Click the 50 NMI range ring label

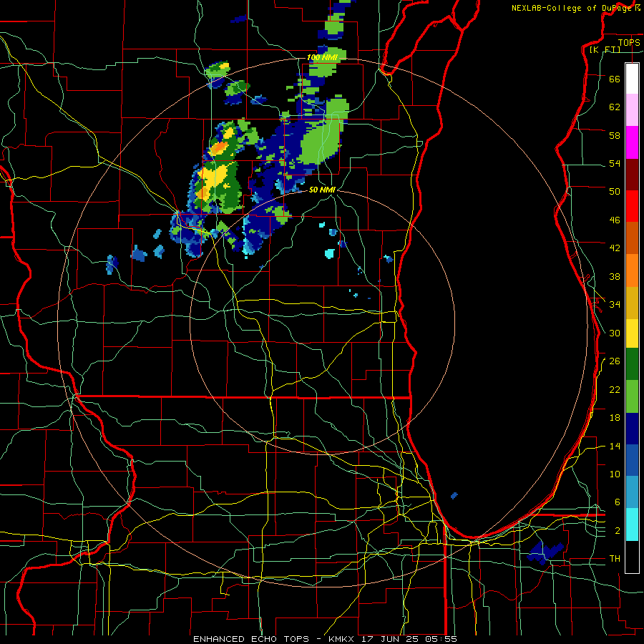(x=323, y=190)
